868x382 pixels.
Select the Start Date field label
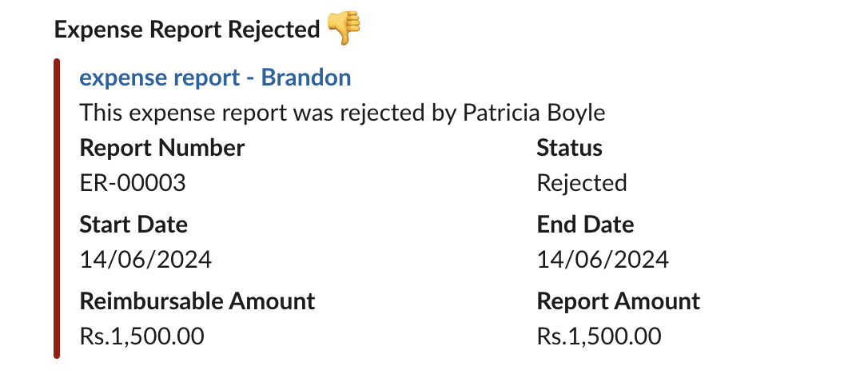click(x=133, y=225)
